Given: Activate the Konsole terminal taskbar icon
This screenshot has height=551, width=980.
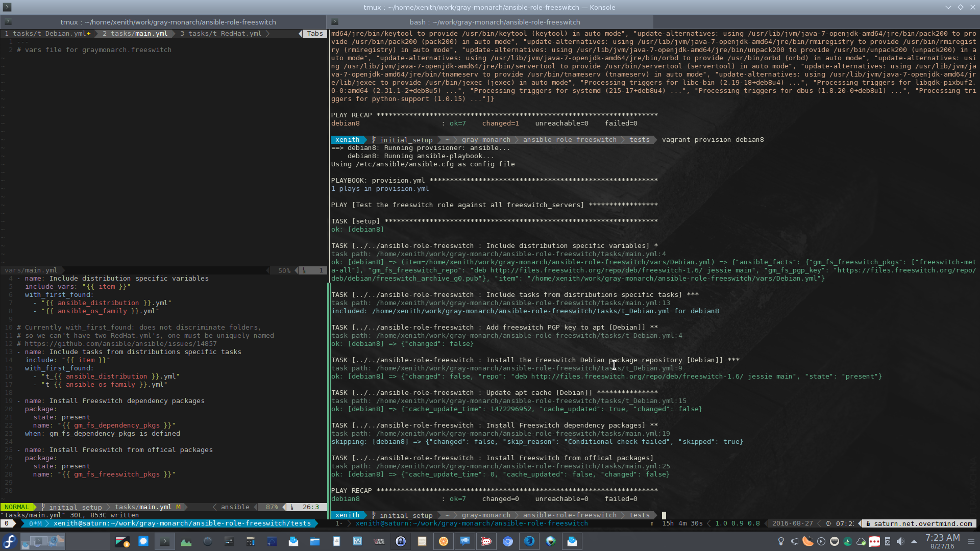Looking at the screenshot, I should click(x=165, y=541).
